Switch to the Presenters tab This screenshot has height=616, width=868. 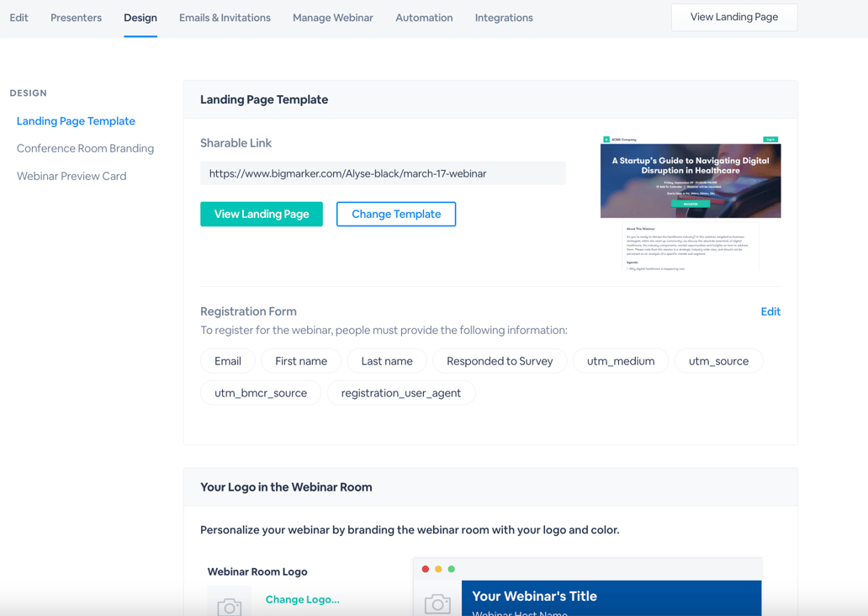pos(76,17)
